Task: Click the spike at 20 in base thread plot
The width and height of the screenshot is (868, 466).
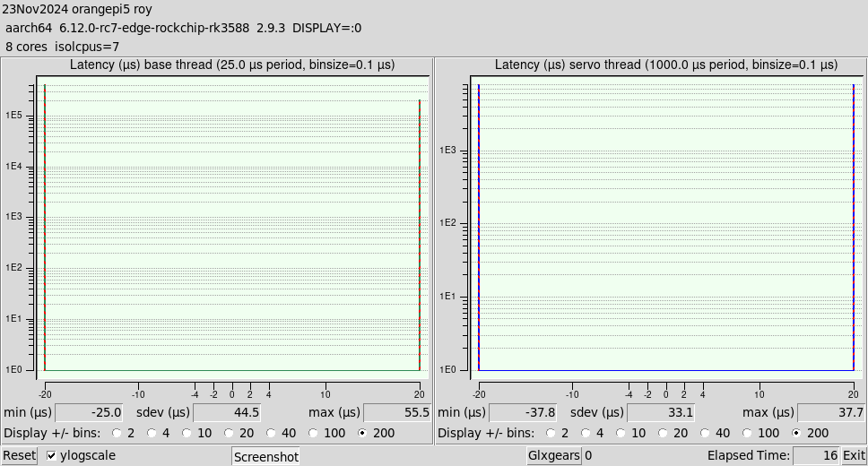Action: (420, 235)
